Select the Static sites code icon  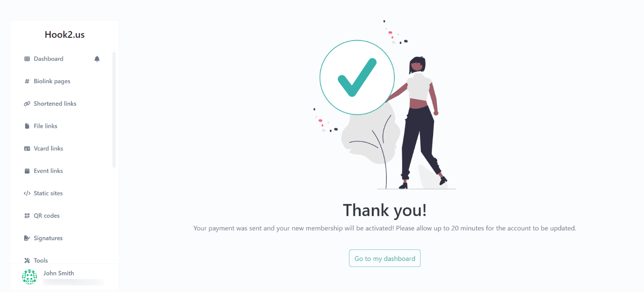27,193
